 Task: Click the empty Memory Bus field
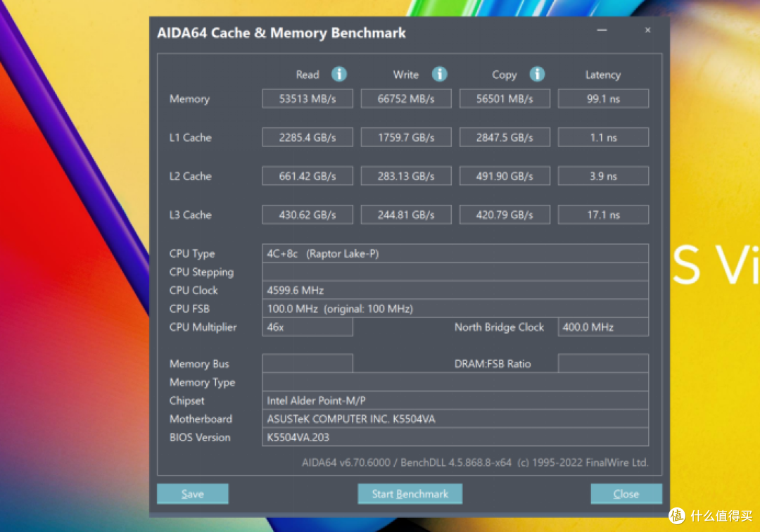tap(308, 363)
